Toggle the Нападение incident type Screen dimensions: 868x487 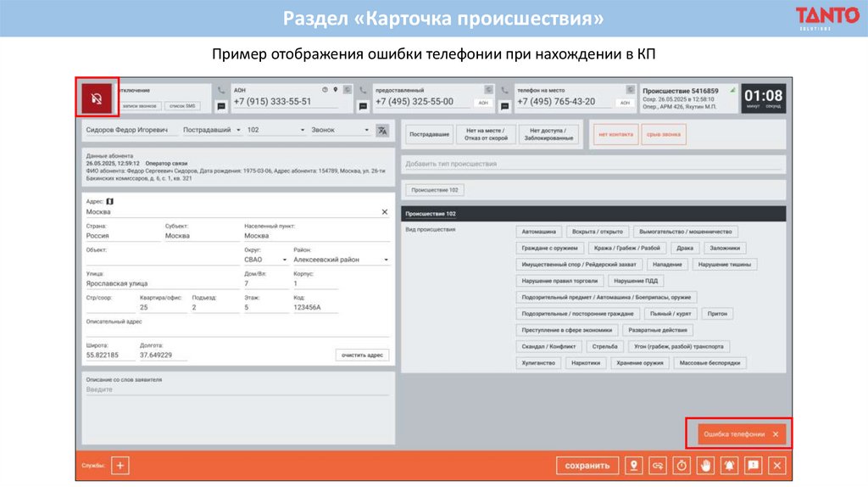(x=667, y=264)
